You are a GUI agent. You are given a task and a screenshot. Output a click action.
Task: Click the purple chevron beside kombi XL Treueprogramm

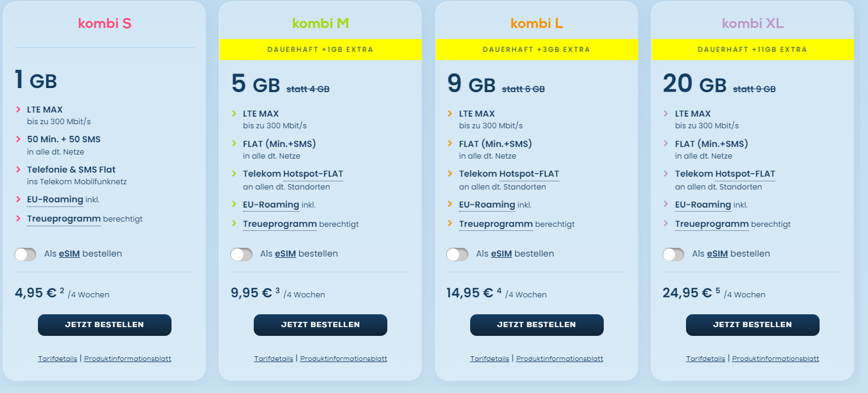(x=666, y=224)
